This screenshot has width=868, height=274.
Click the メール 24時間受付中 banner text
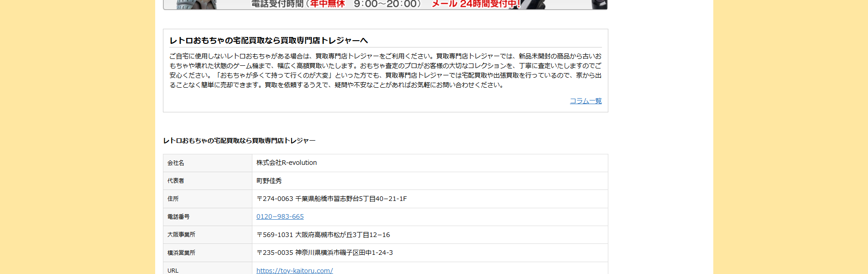click(x=475, y=4)
